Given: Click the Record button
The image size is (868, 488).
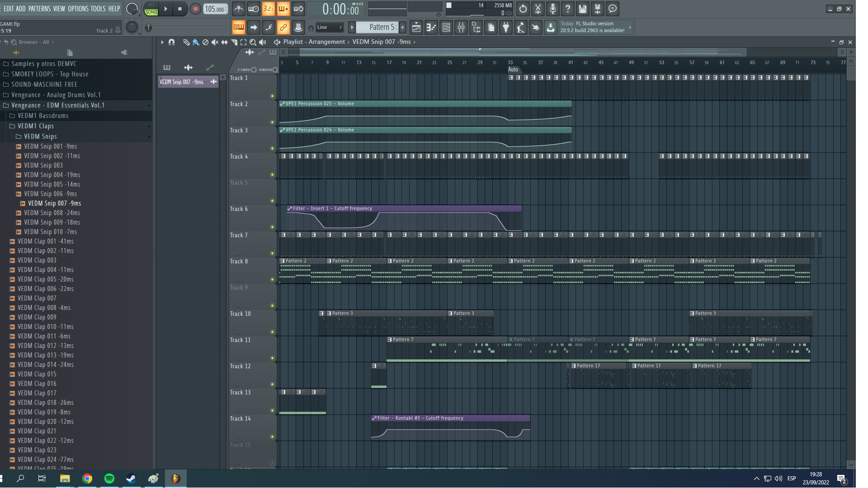Looking at the screenshot, I should [x=195, y=9].
